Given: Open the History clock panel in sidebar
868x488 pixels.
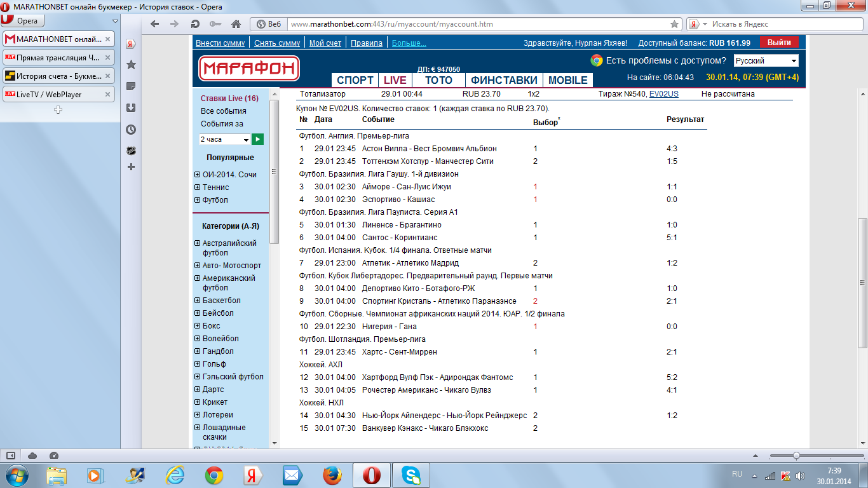Looking at the screenshot, I should pos(131,129).
